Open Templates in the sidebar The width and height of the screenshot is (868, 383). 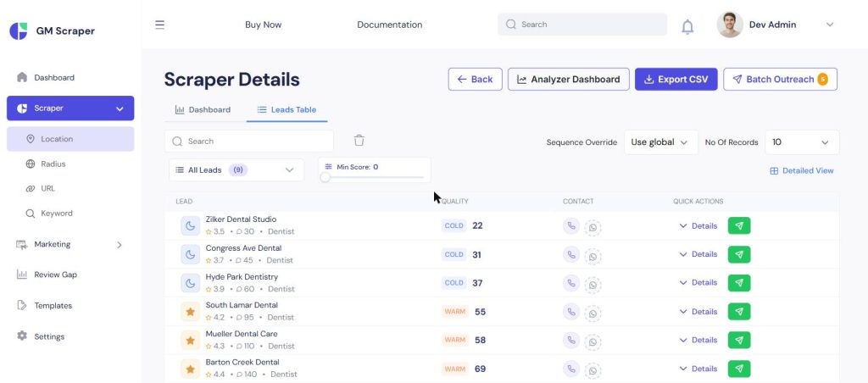(53, 306)
